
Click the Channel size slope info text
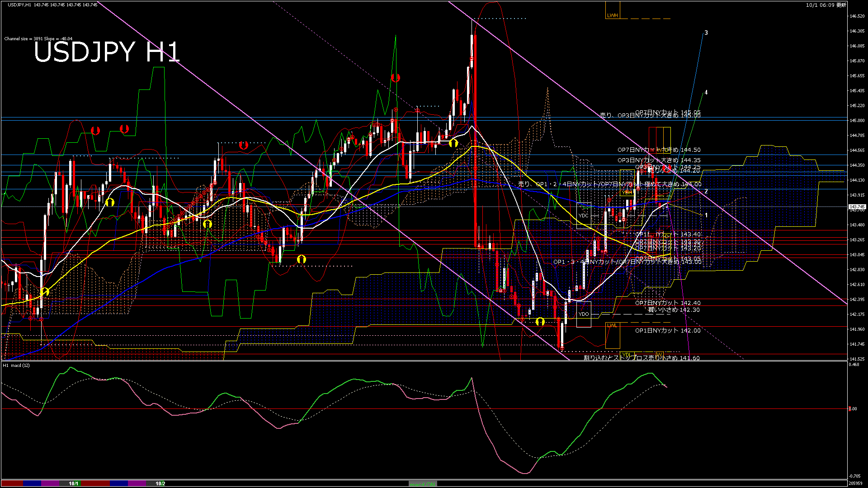click(x=38, y=39)
